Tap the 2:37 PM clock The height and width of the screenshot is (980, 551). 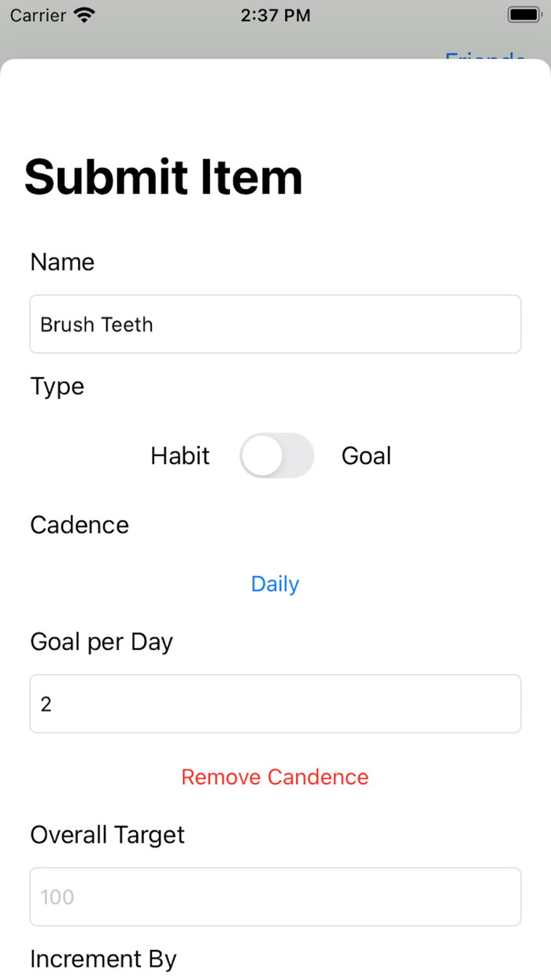pos(275,14)
